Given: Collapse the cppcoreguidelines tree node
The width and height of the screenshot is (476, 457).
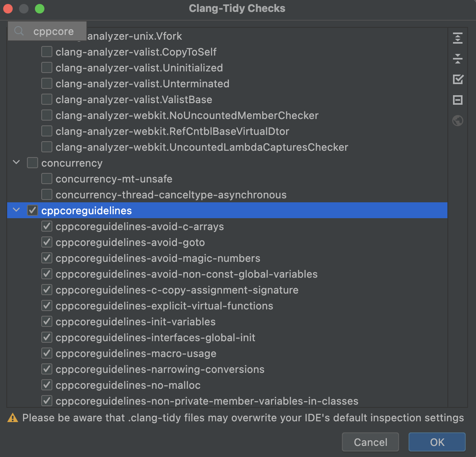Looking at the screenshot, I should click(16, 210).
